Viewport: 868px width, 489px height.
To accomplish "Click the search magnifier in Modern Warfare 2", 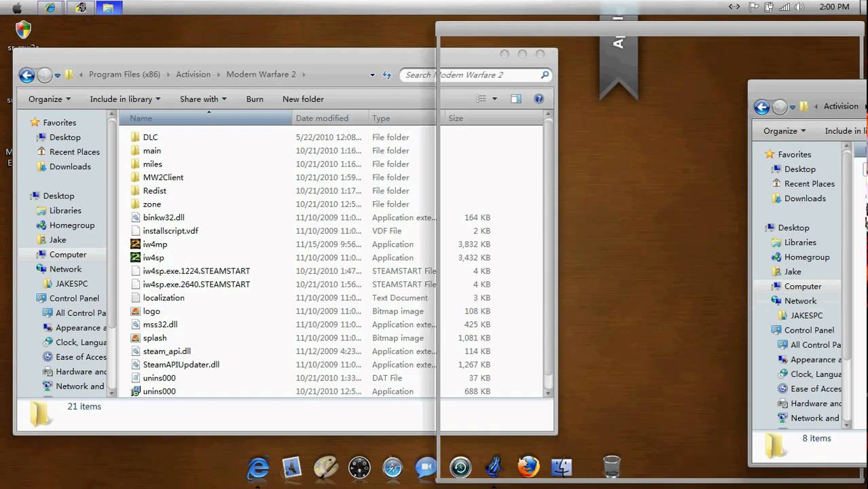I will click(x=545, y=75).
